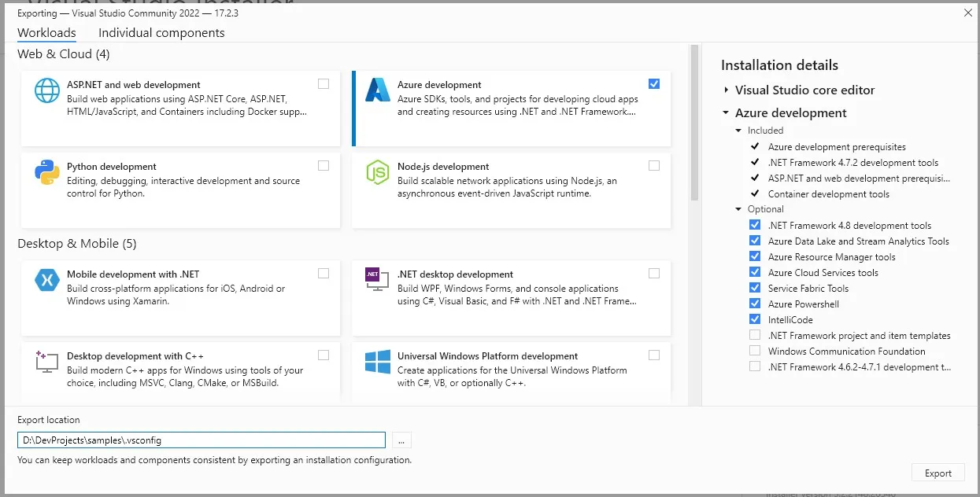Check the Mobile development with .NET checkbox
The width and height of the screenshot is (980, 497).
324,274
